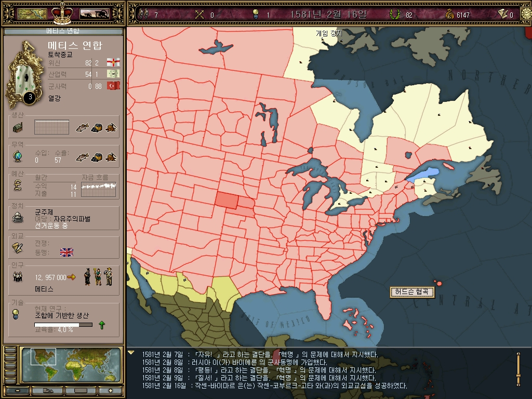Click the royal crown emblem
This screenshot has height=399, width=532.
(x=62, y=12)
